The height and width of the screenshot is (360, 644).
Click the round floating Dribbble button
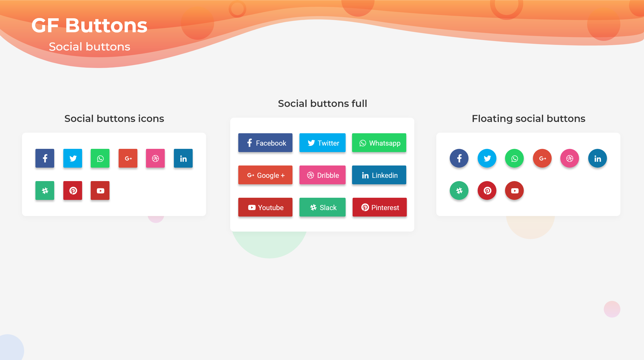pos(570,158)
